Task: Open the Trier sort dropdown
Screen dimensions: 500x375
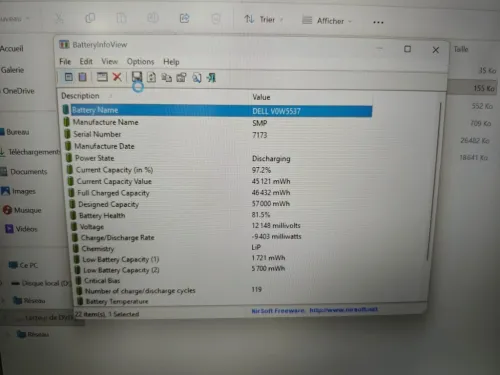Action: click(263, 20)
